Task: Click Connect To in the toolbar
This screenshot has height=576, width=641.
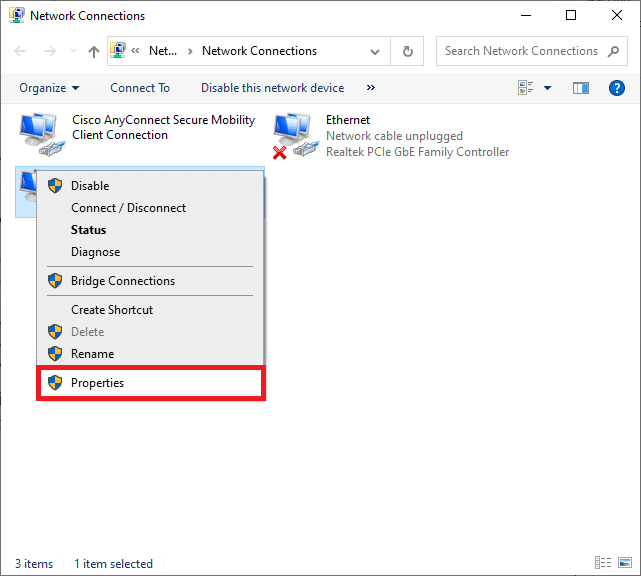Action: click(x=140, y=88)
